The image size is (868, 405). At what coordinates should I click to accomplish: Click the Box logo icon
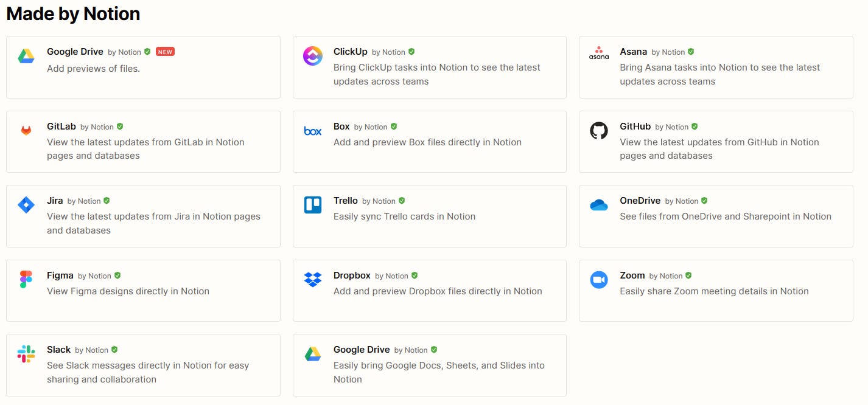(313, 131)
